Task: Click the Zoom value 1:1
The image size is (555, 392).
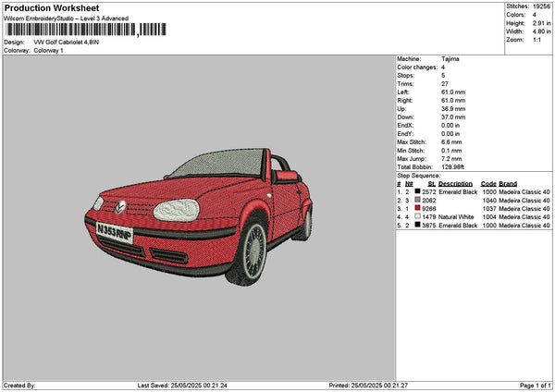Action: pos(536,40)
